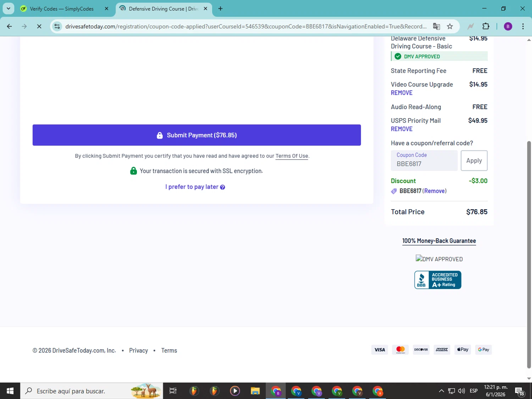The image size is (532, 399).
Task: Stop loading the page
Action: tap(39, 26)
